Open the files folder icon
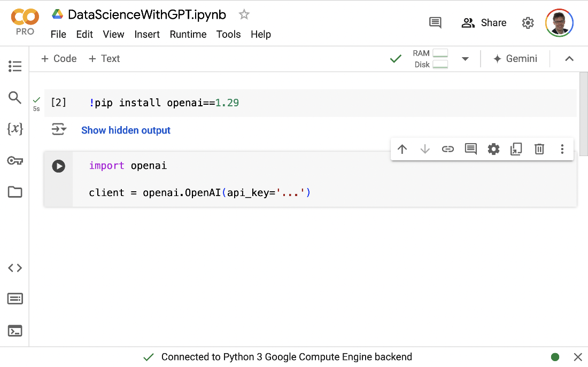 click(x=15, y=192)
